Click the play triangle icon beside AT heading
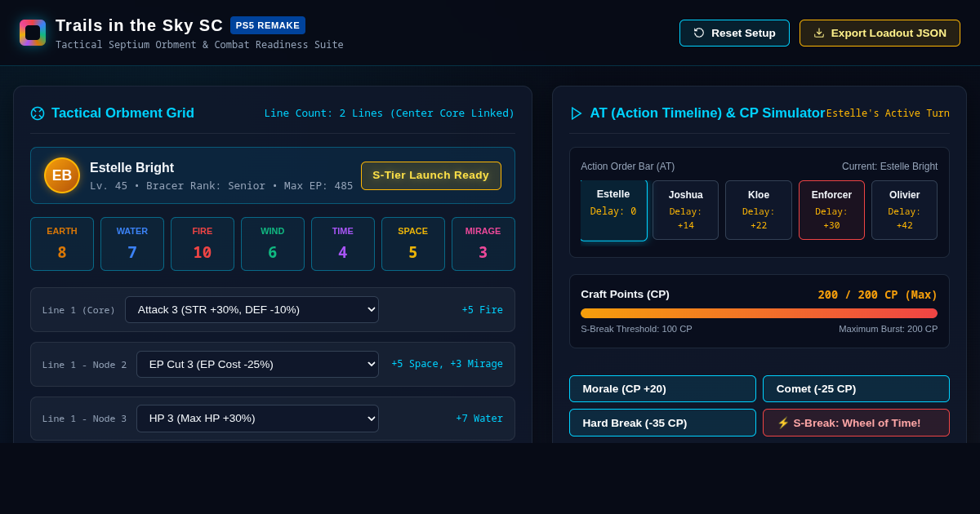The image size is (980, 514). point(577,113)
